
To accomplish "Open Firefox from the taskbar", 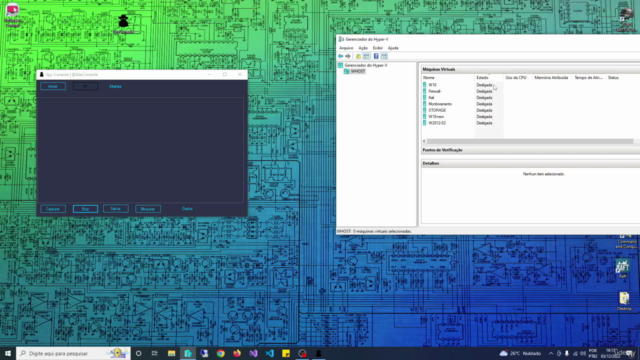I will coord(237,353).
